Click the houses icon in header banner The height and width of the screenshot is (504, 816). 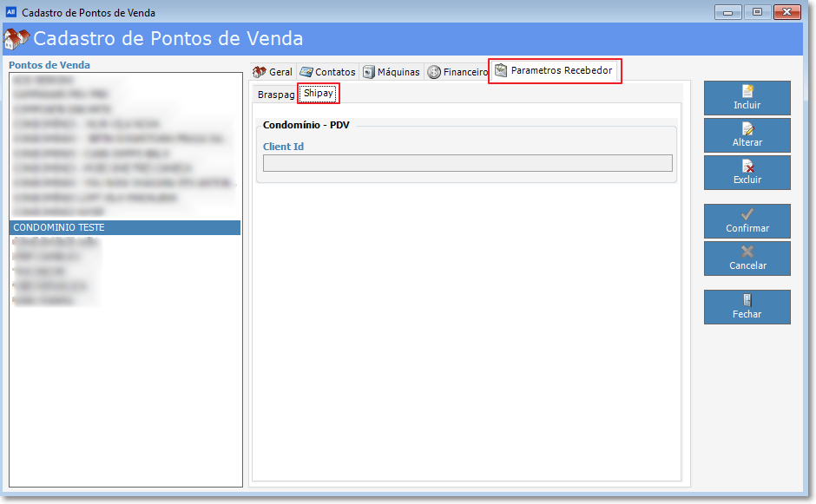16,40
